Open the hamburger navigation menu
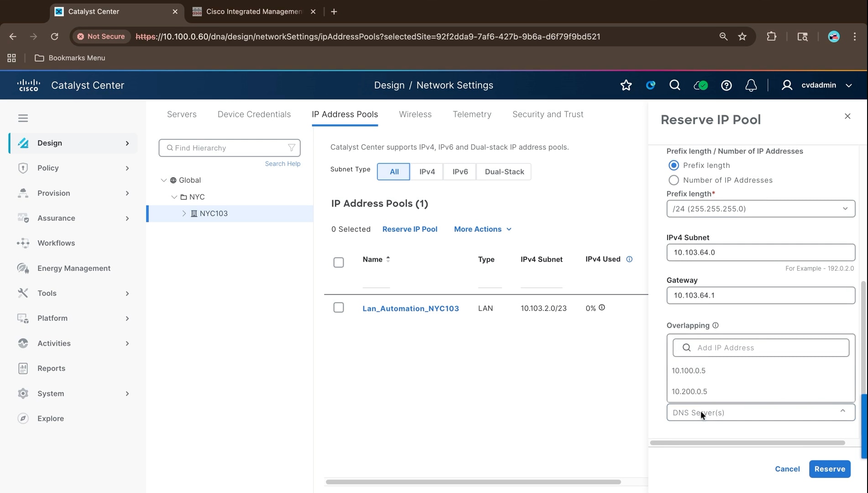868x493 pixels. point(23,118)
